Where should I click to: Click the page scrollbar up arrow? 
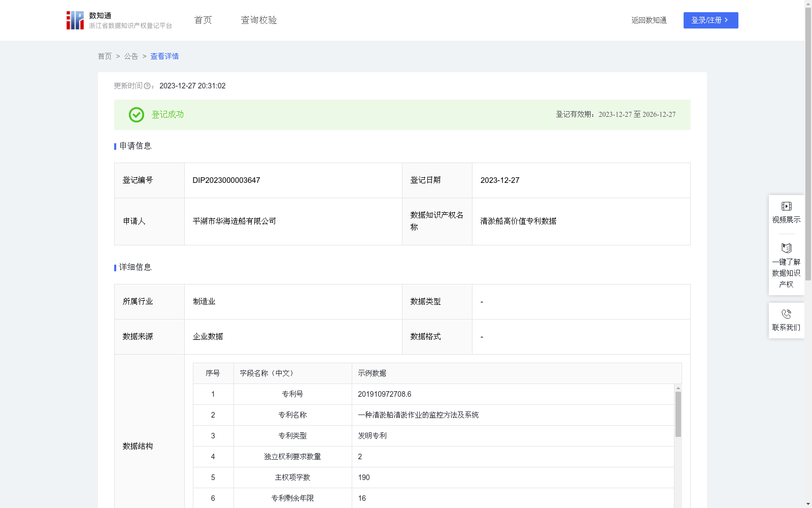(808, 4)
